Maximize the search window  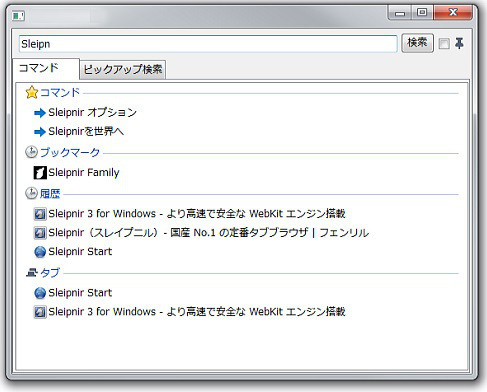(x=422, y=13)
